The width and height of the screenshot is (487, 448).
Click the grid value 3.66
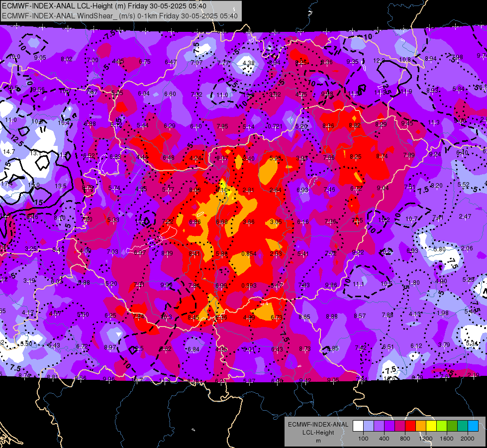click(248, 222)
